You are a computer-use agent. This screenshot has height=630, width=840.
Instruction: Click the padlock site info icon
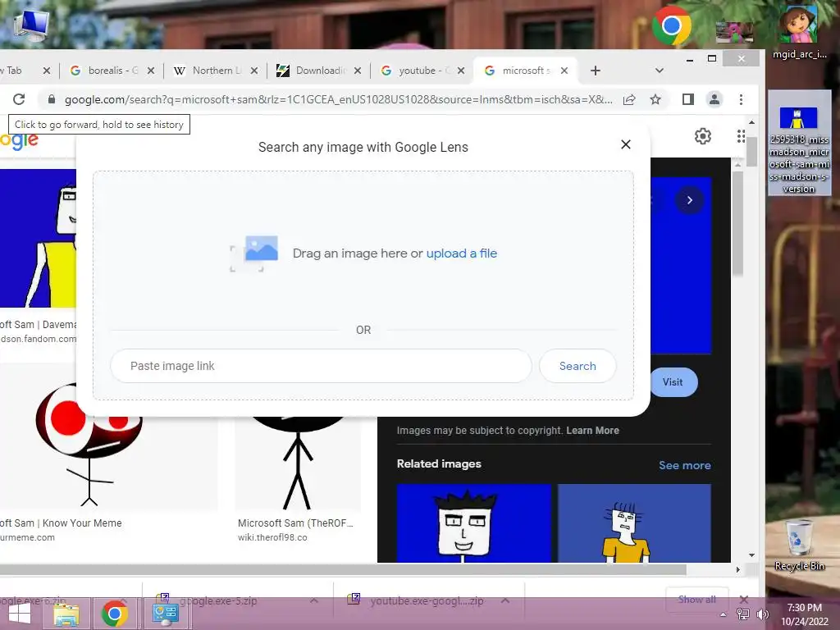[52, 99]
